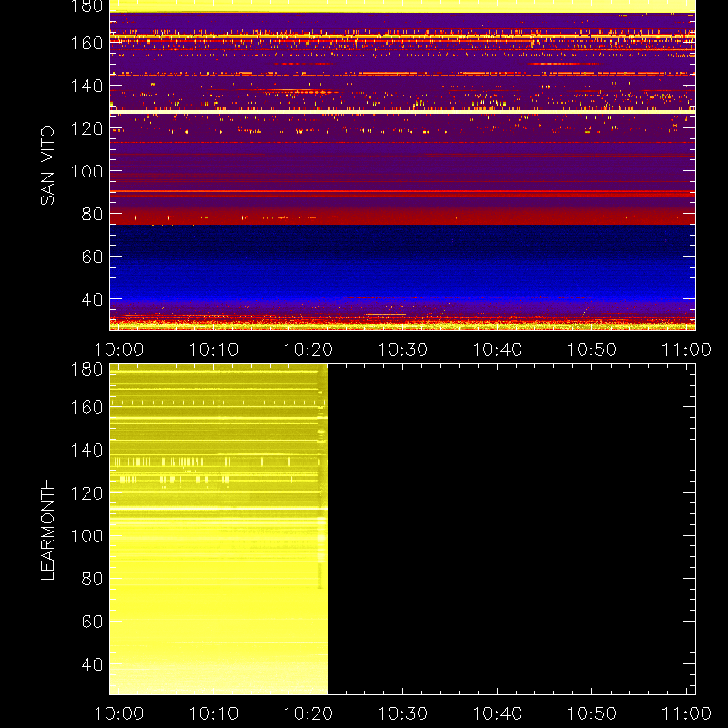Screen dimensions: 728x728
Task: Click the 10:30 time label under San Vito plot
Action: pos(403,349)
